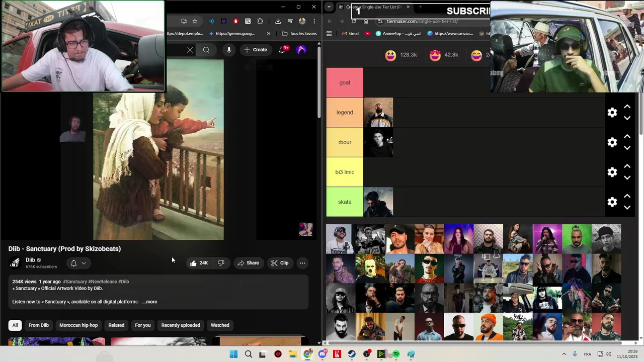The height and width of the screenshot is (362, 644).
Task: Dislike the Diib Sanctuary video
Action: [221, 263]
